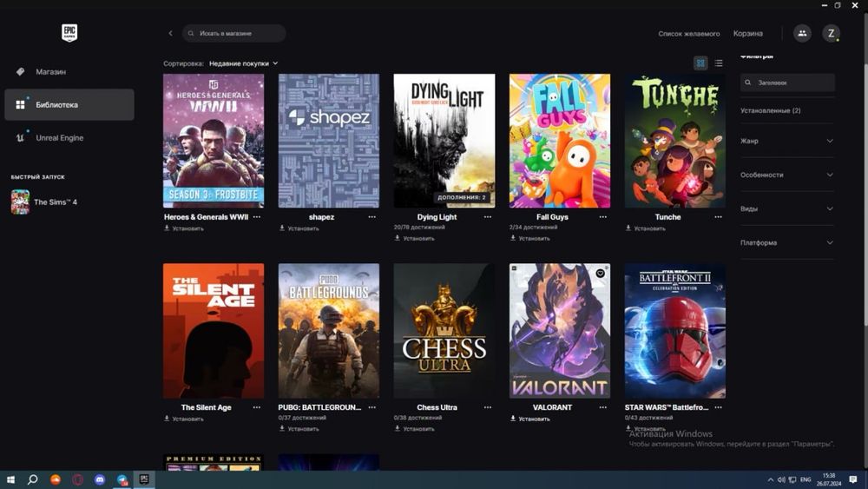Open Telegram from the taskbar
The image size is (868, 489).
[x=122, y=479]
